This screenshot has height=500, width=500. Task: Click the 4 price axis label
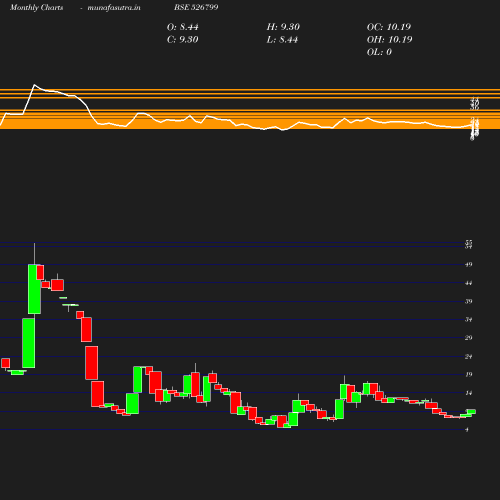pyautogui.click(x=467, y=430)
